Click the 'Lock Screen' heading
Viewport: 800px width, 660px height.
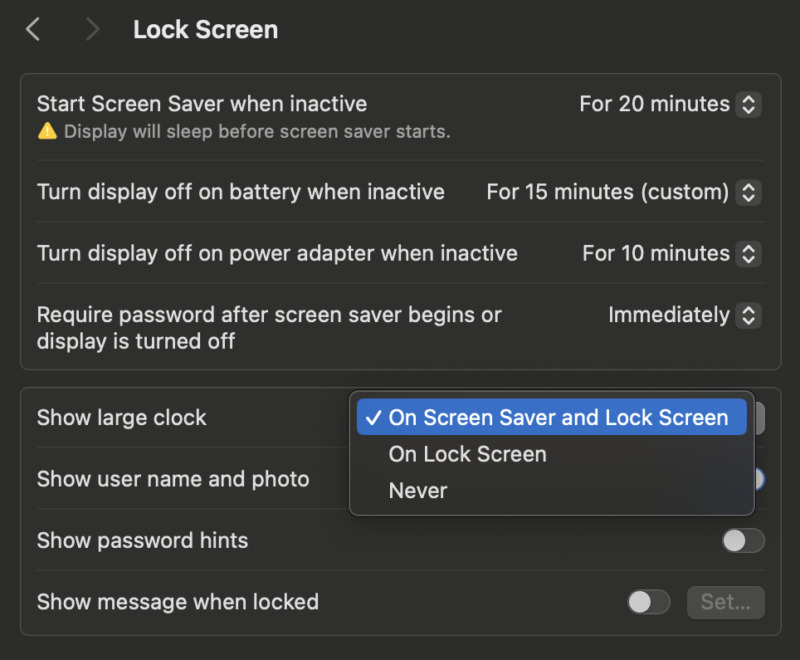coord(205,29)
